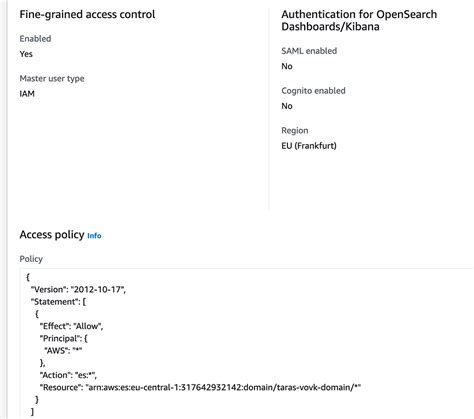
Task: Select the No value under Cognito enabled
Action: 287,106
